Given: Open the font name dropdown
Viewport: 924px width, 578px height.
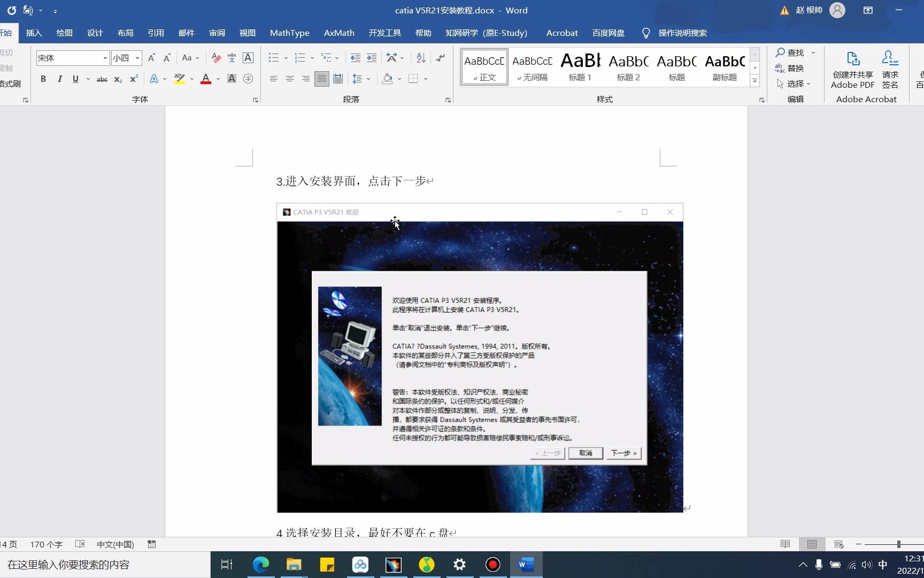Looking at the screenshot, I should [105, 58].
